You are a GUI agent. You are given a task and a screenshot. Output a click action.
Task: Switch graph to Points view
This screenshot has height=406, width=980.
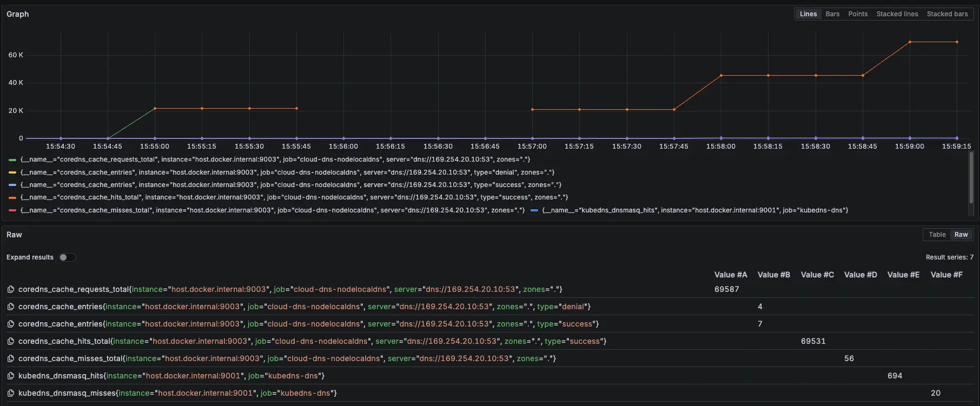click(858, 14)
